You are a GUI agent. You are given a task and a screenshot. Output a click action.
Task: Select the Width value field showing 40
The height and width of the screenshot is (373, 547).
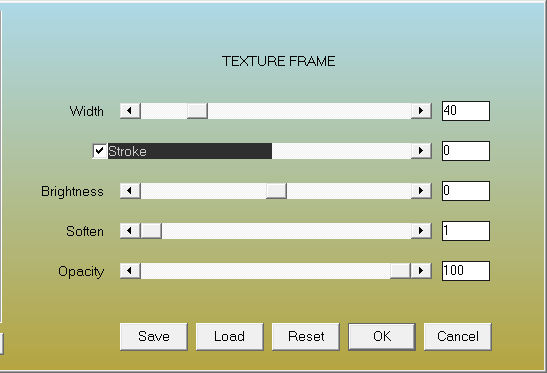466,111
